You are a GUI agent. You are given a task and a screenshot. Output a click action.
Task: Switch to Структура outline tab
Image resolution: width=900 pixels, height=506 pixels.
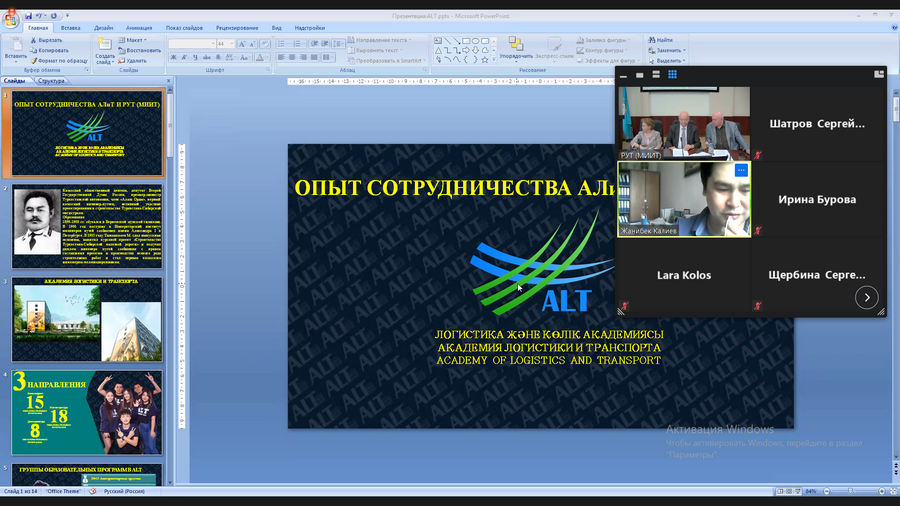coord(51,81)
